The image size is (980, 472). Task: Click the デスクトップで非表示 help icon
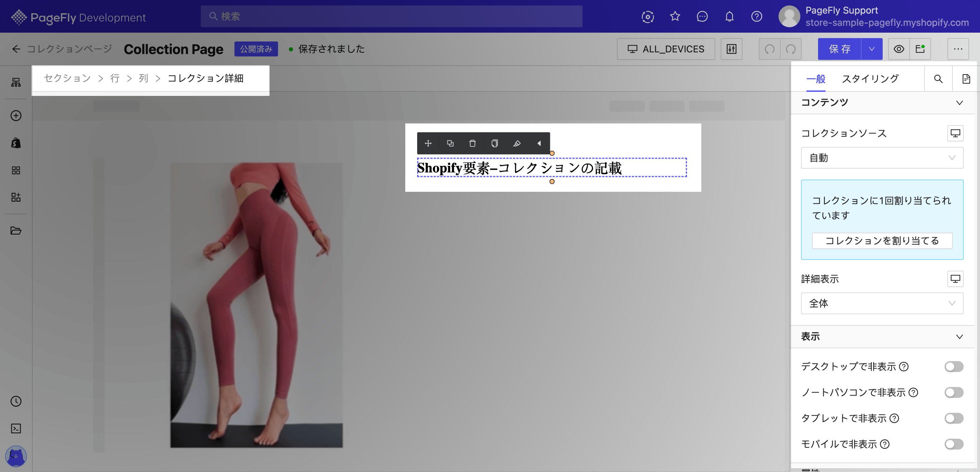(x=903, y=367)
